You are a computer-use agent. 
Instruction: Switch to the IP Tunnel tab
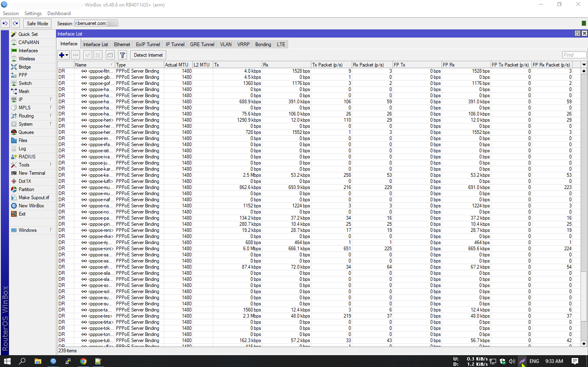point(175,44)
